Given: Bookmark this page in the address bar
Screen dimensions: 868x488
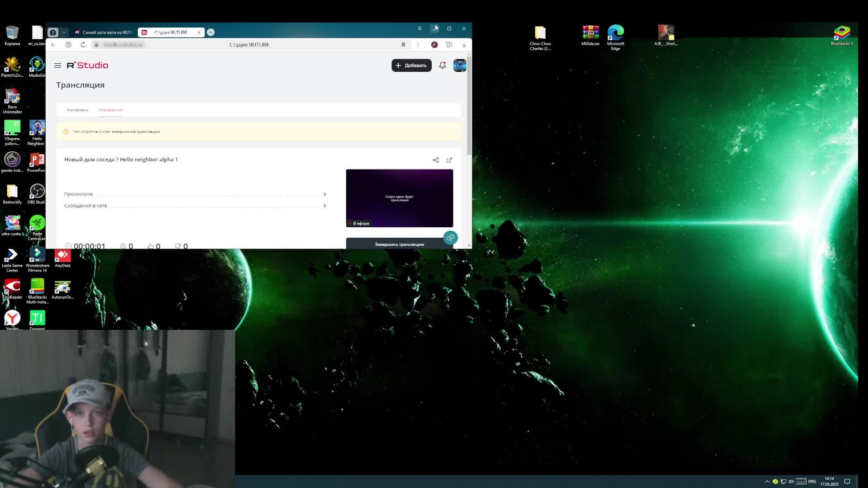Looking at the screenshot, I should pos(403,45).
